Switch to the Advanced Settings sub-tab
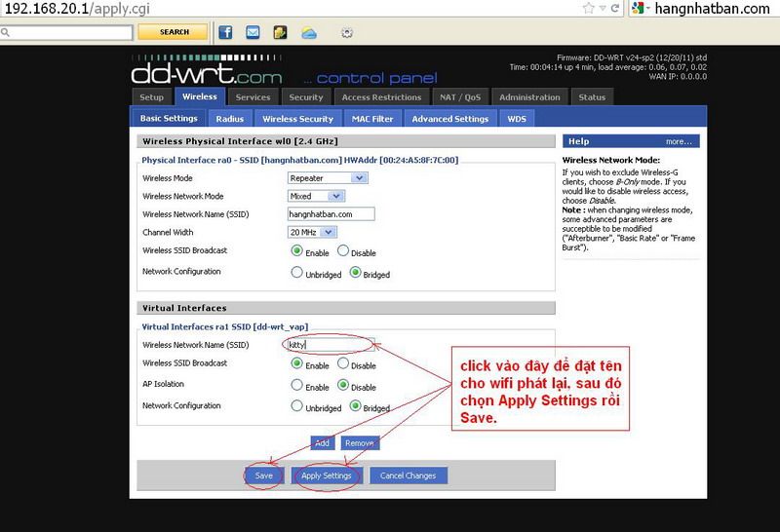Screen dimensions: 780x532 450,119
